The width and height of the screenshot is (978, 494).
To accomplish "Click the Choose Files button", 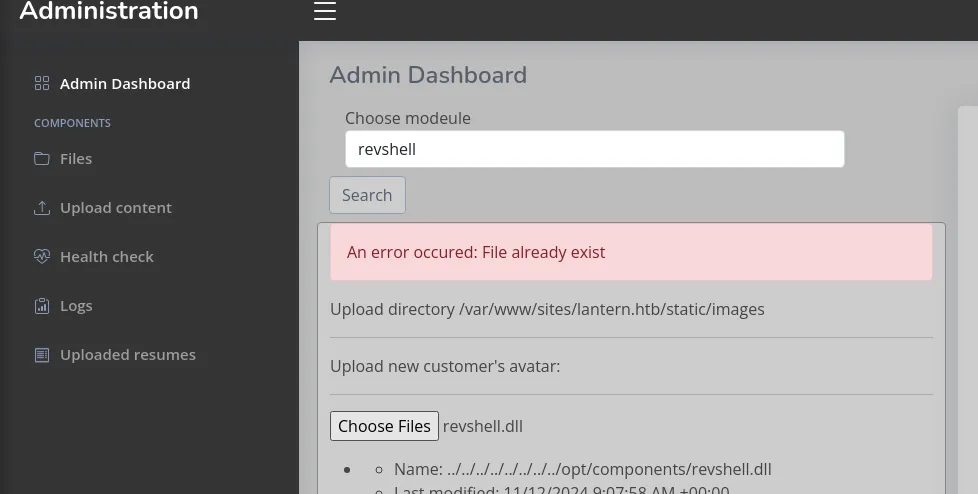I will pos(384,426).
